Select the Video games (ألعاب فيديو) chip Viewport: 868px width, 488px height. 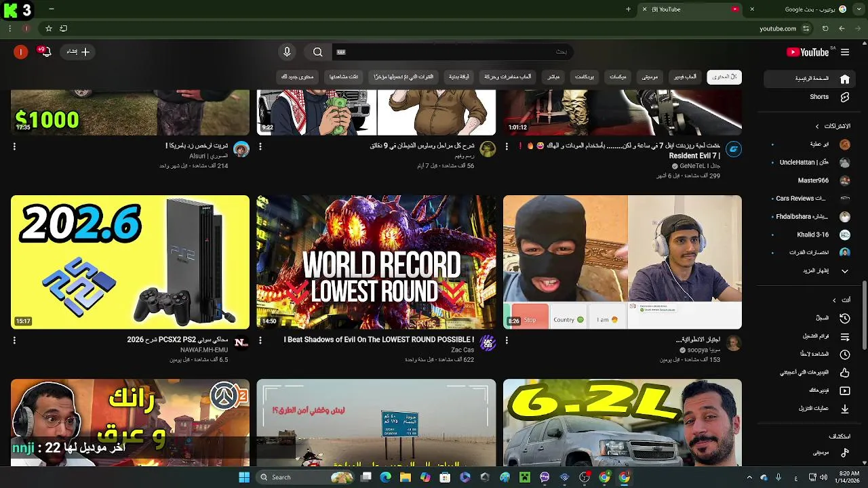coord(684,77)
